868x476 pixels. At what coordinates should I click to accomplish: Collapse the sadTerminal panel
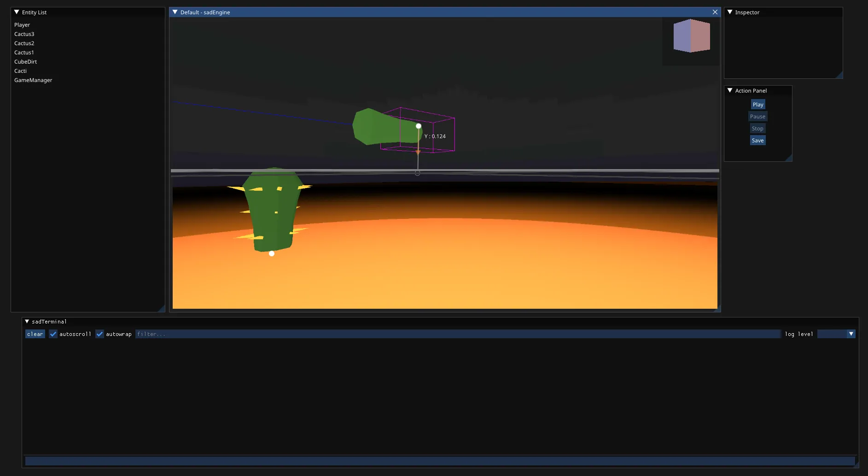click(27, 322)
